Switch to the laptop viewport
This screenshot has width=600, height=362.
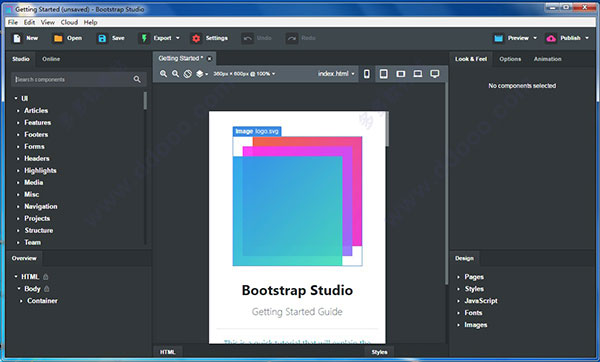(418, 74)
